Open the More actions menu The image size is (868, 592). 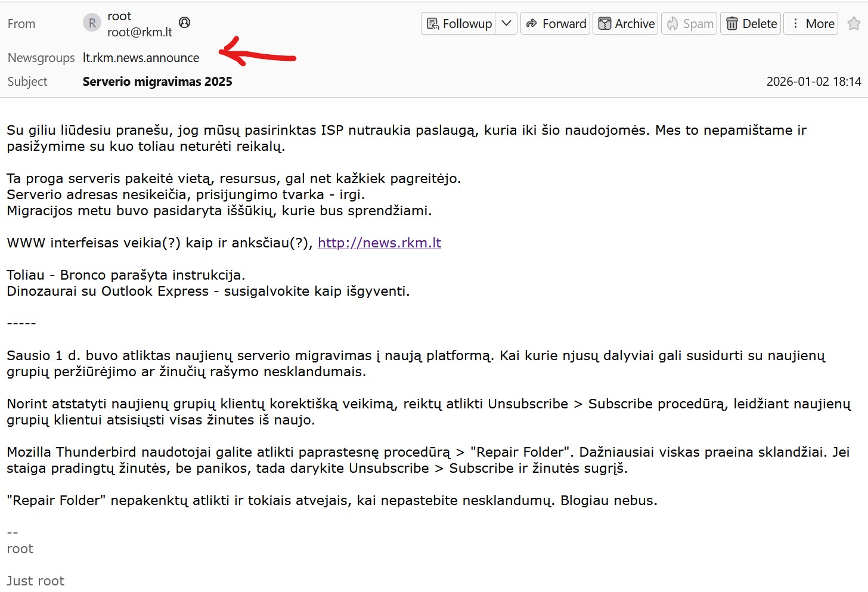[x=811, y=24]
